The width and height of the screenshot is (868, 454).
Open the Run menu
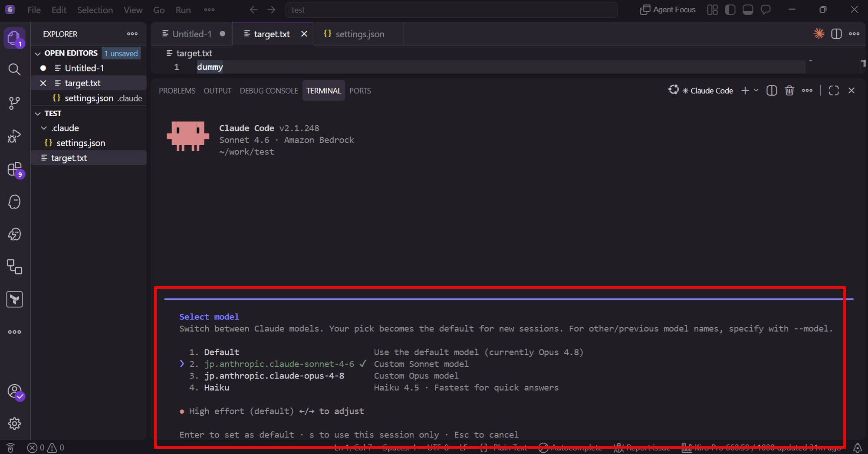tap(183, 10)
